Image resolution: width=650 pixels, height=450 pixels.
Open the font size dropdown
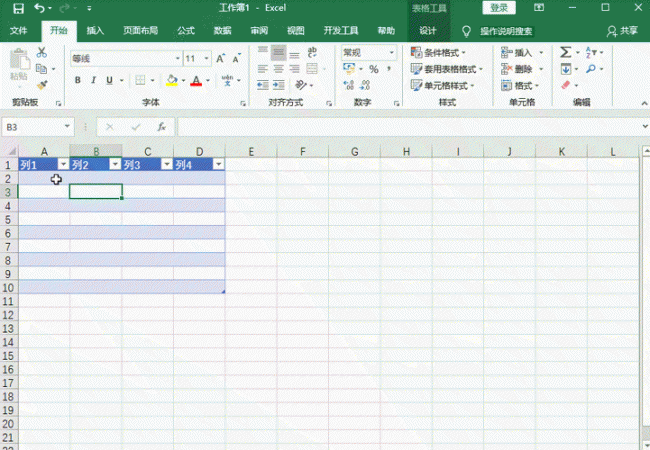(x=206, y=59)
